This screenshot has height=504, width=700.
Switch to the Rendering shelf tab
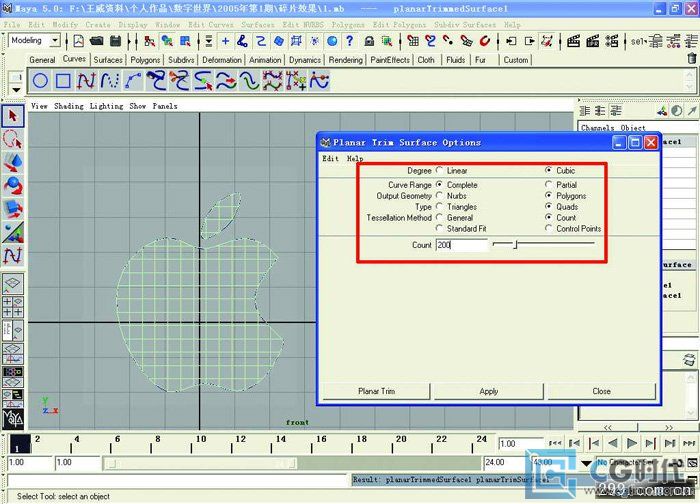click(x=346, y=60)
